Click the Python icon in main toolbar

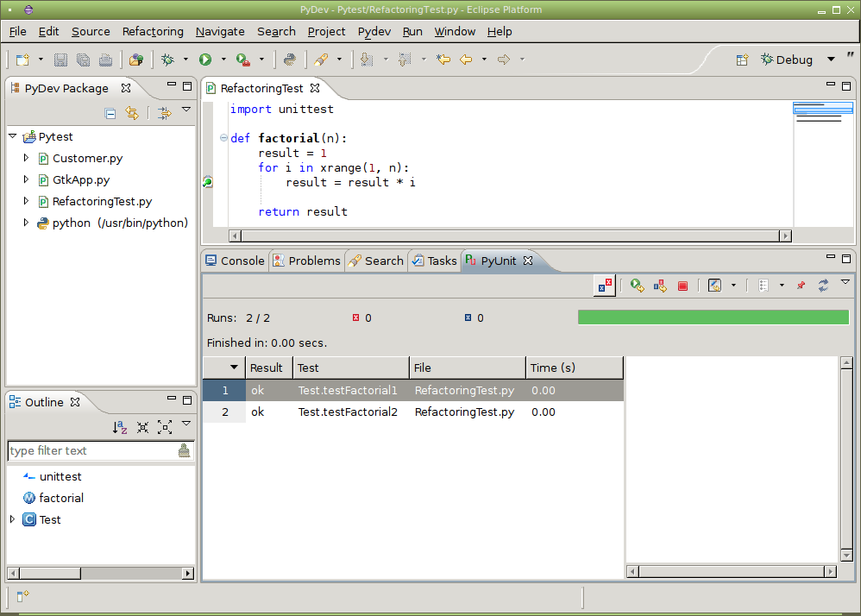pyautogui.click(x=289, y=60)
